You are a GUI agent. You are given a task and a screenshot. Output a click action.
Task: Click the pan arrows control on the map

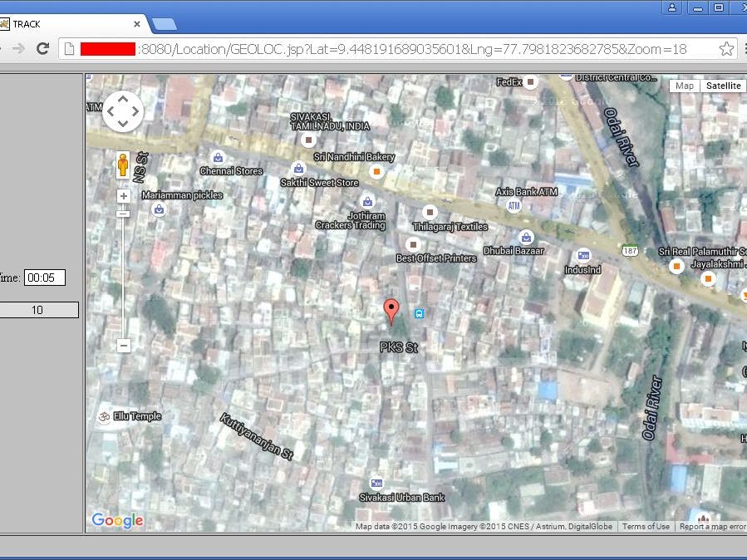tap(122, 110)
